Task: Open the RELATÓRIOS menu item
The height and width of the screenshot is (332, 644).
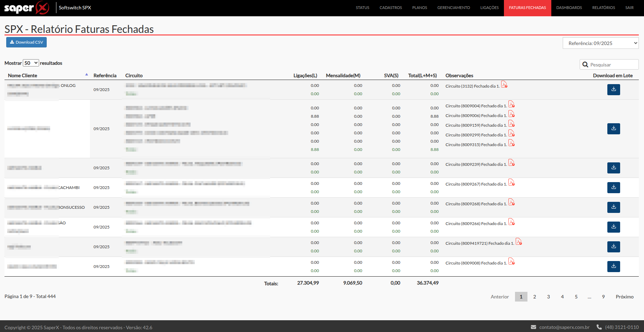Action: coord(604,8)
